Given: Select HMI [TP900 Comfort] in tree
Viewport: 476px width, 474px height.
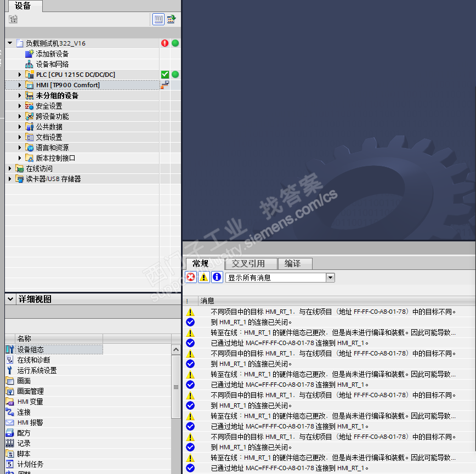Looking at the screenshot, I should pyautogui.click(x=68, y=85).
